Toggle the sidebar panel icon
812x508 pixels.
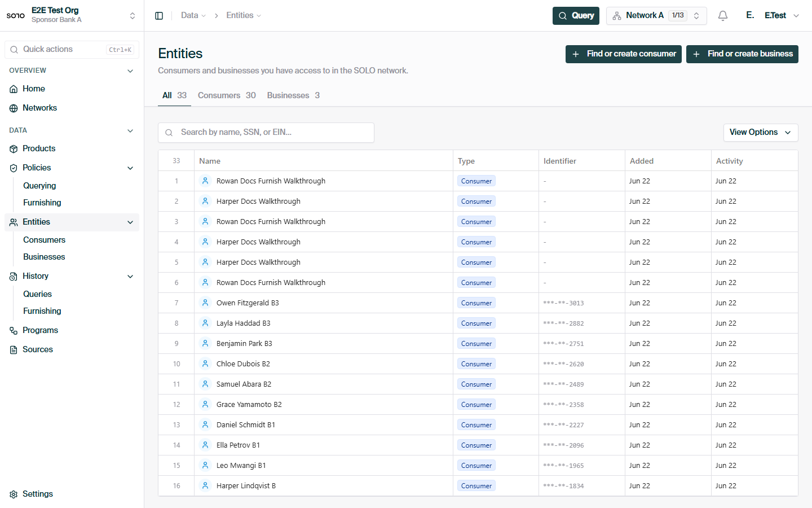click(x=159, y=16)
